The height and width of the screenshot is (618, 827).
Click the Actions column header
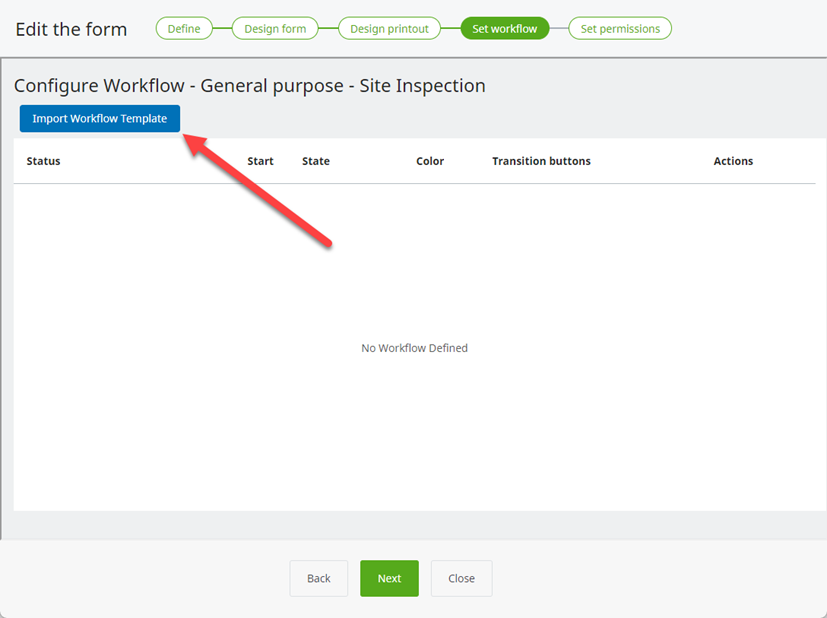(733, 161)
